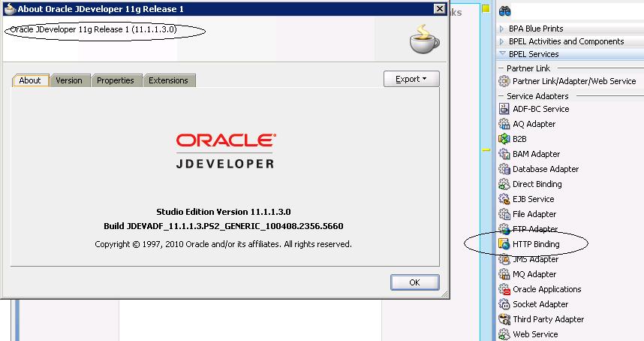Open the Export dropdown

(411, 79)
